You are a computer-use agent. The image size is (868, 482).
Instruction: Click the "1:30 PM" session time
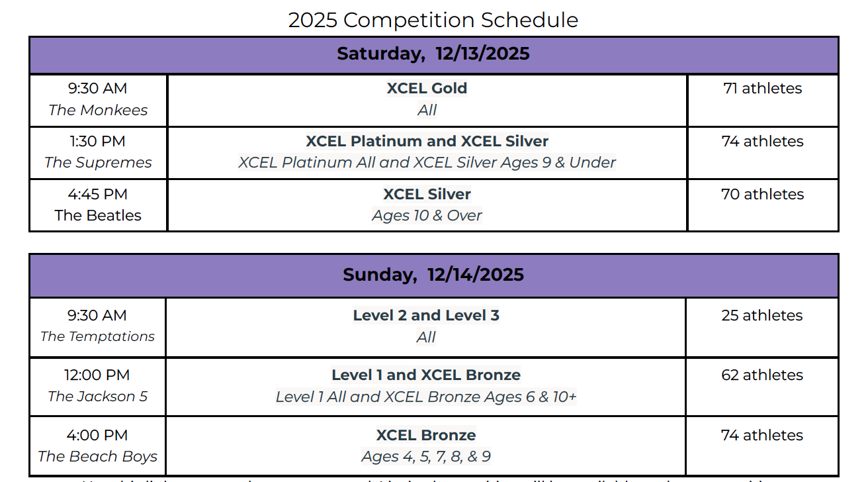click(97, 141)
